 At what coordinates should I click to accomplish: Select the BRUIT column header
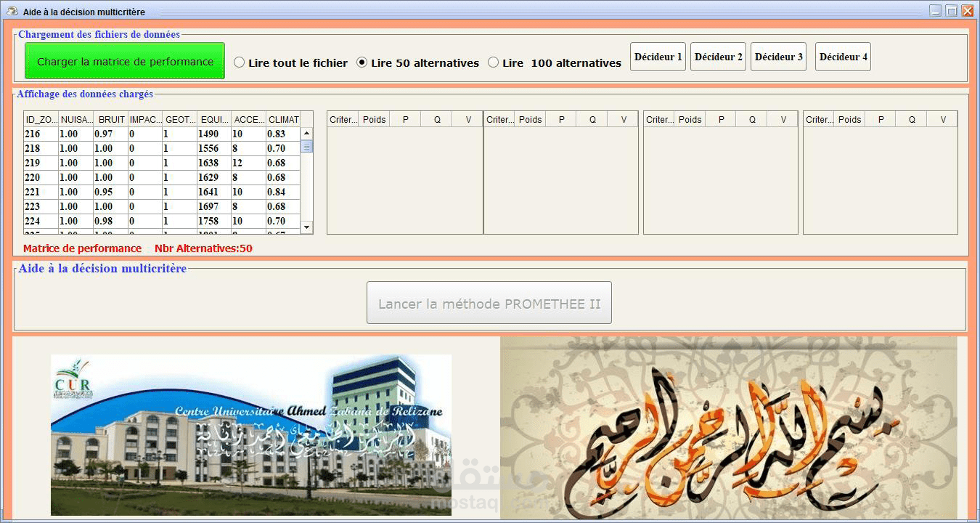pyautogui.click(x=110, y=119)
